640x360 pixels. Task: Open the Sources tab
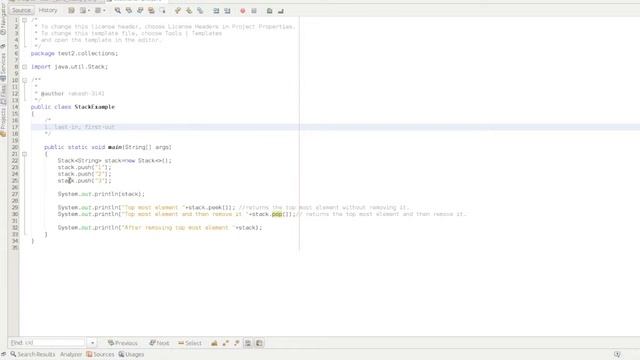tap(100, 354)
